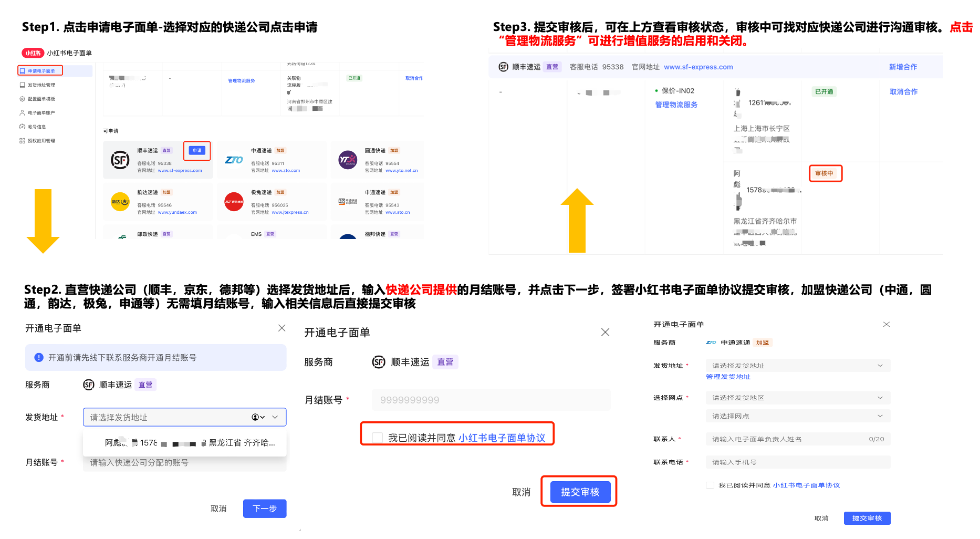Open www.sf-express.com on the 顺丰速运 card
Image resolution: width=980 pixels, height=539 pixels.
[180, 171]
